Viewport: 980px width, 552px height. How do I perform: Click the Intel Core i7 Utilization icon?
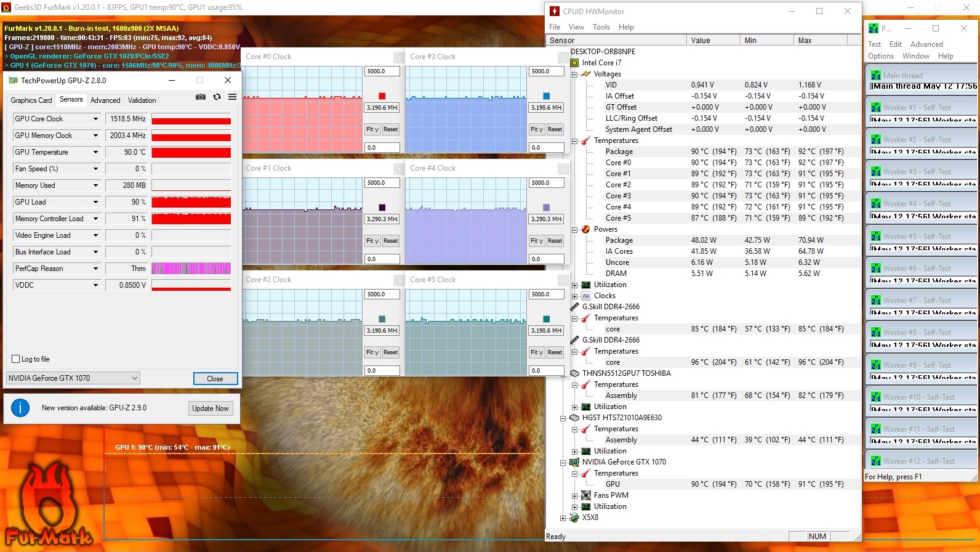click(x=586, y=285)
